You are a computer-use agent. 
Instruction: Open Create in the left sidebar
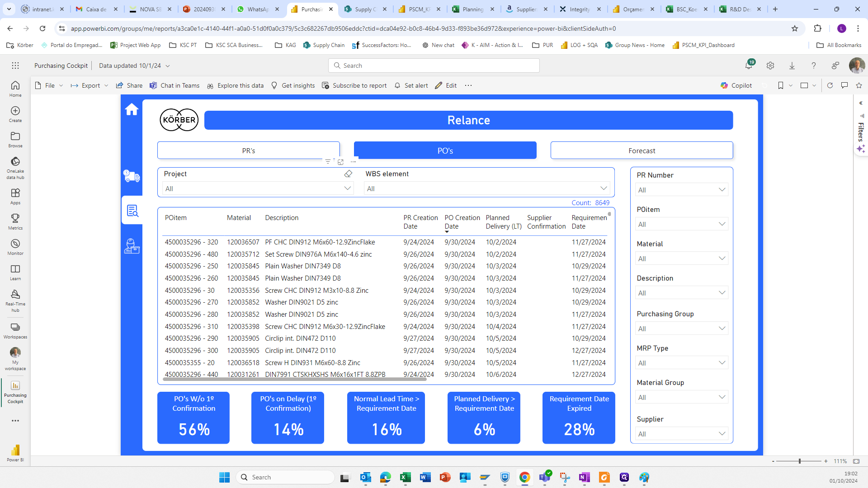coord(15,114)
